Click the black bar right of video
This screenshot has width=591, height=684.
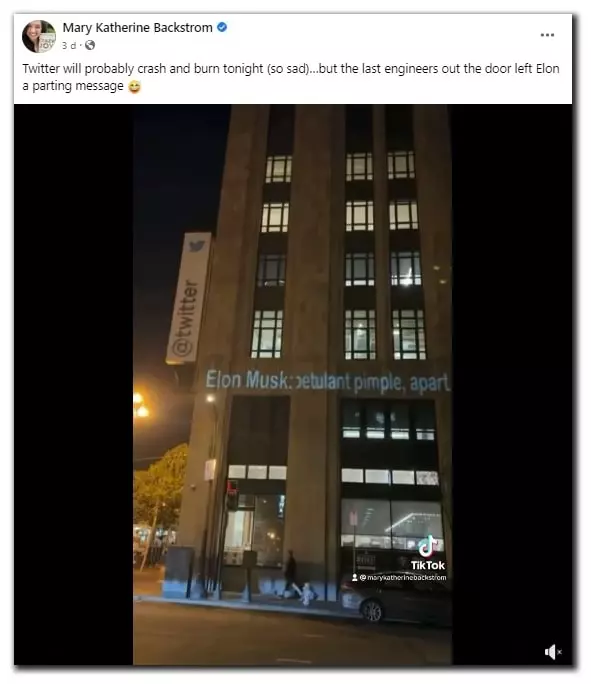[x=512, y=384]
